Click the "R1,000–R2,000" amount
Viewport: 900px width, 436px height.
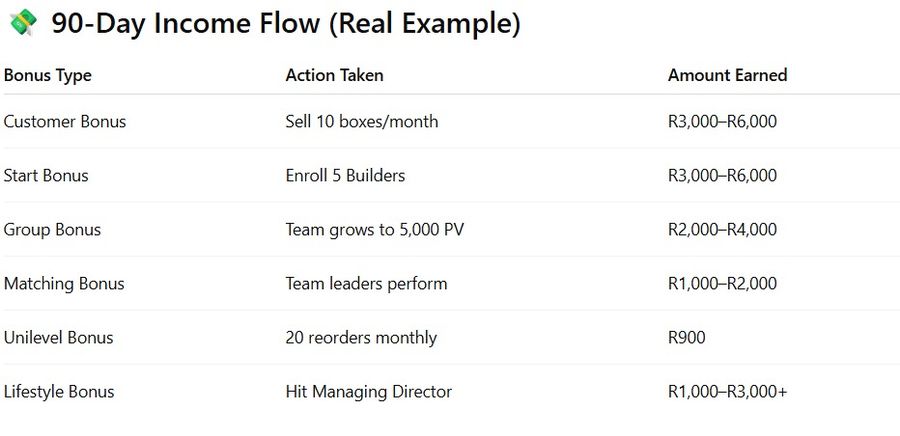(x=722, y=284)
